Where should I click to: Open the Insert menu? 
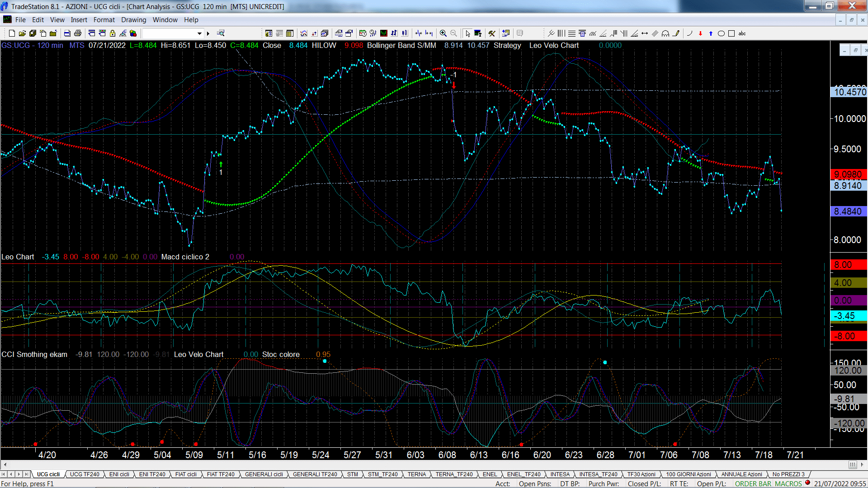pos(79,20)
